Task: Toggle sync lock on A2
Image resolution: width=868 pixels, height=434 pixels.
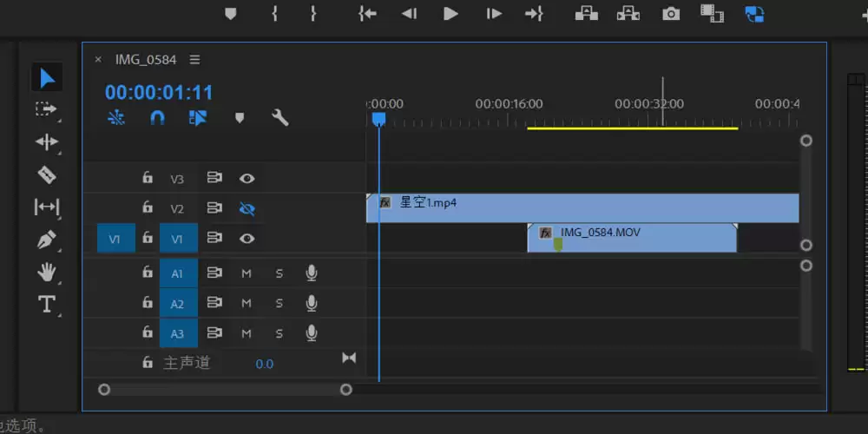Action: (214, 303)
